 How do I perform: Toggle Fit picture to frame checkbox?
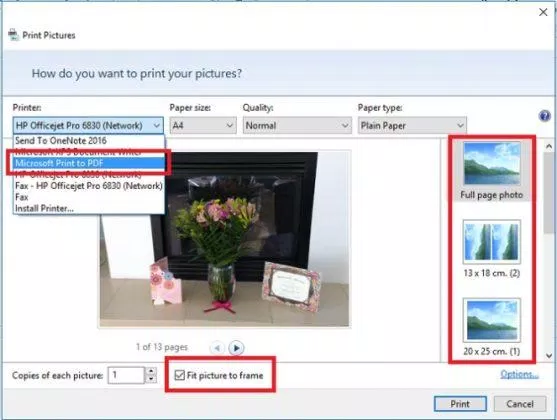(x=180, y=375)
